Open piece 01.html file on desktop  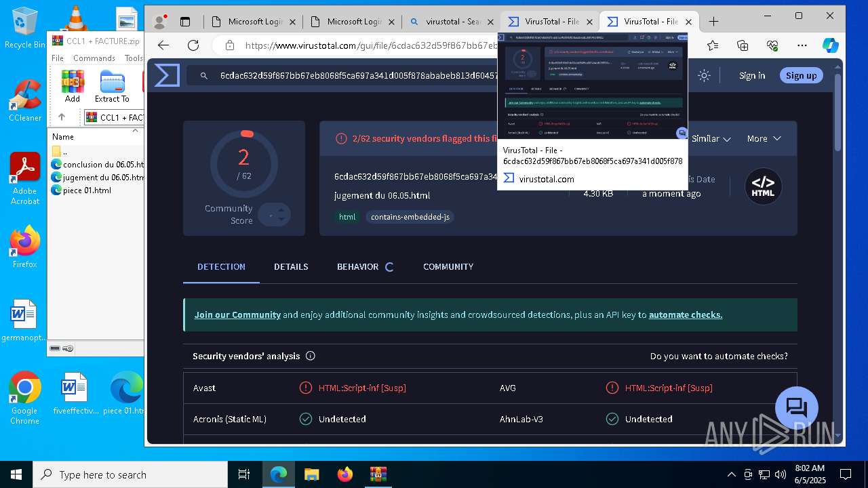click(126, 393)
